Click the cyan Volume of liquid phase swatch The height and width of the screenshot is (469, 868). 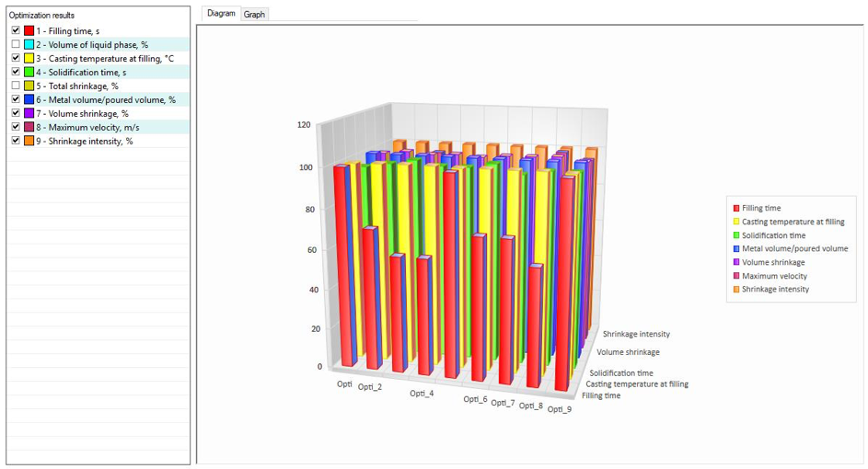point(29,45)
